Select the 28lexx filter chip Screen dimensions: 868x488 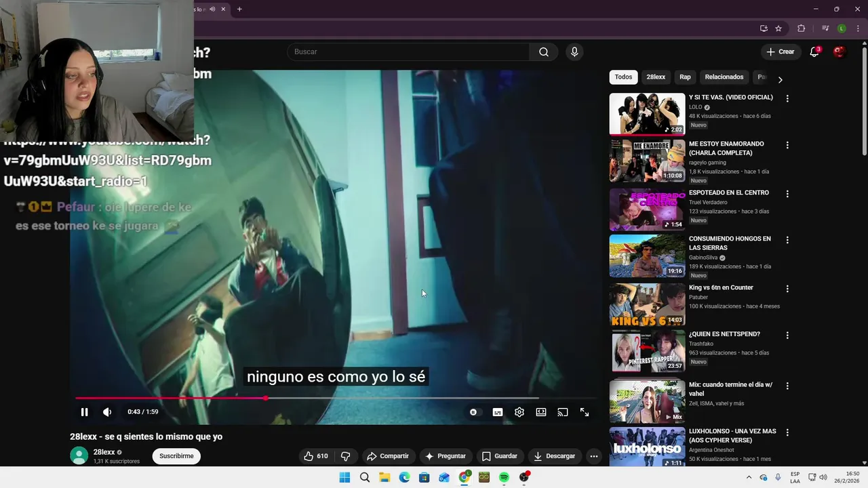click(x=656, y=77)
